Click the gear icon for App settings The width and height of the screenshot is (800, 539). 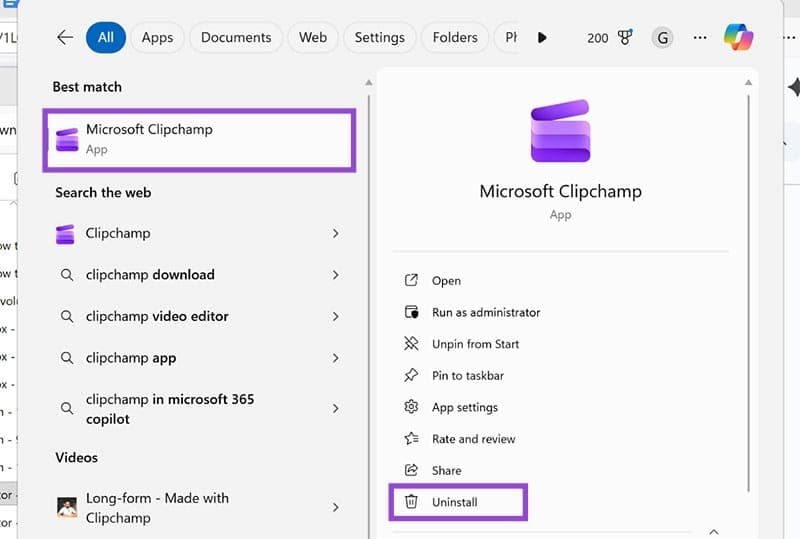point(411,407)
